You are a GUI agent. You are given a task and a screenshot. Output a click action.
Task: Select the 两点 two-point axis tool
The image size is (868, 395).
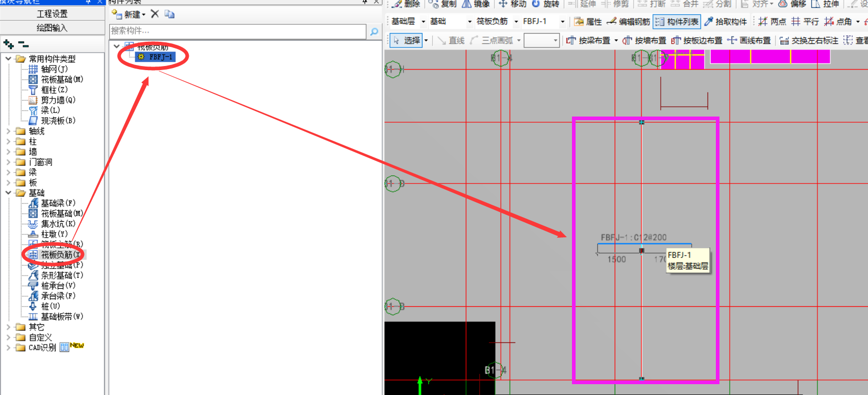coord(772,21)
